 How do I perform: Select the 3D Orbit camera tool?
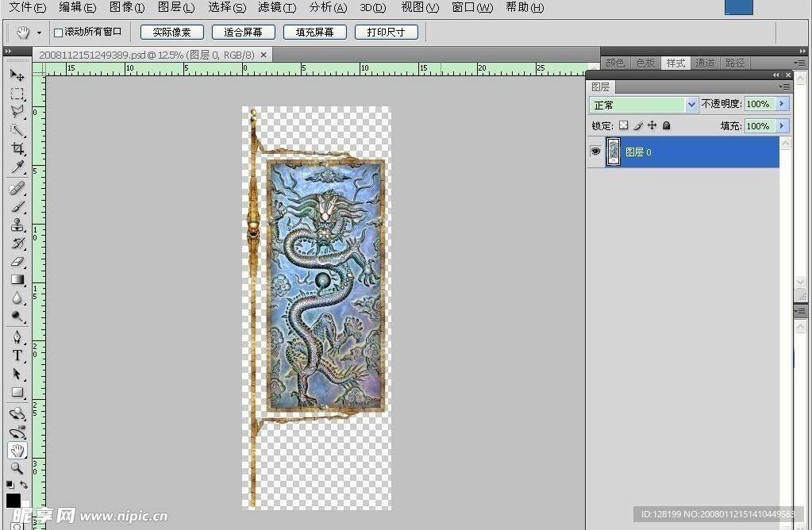[x=17, y=432]
